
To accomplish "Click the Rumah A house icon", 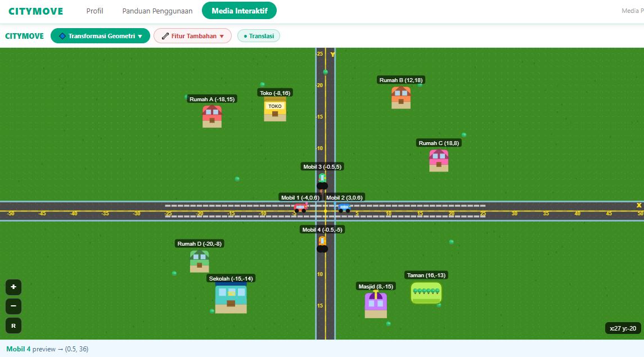I will pyautogui.click(x=212, y=116).
